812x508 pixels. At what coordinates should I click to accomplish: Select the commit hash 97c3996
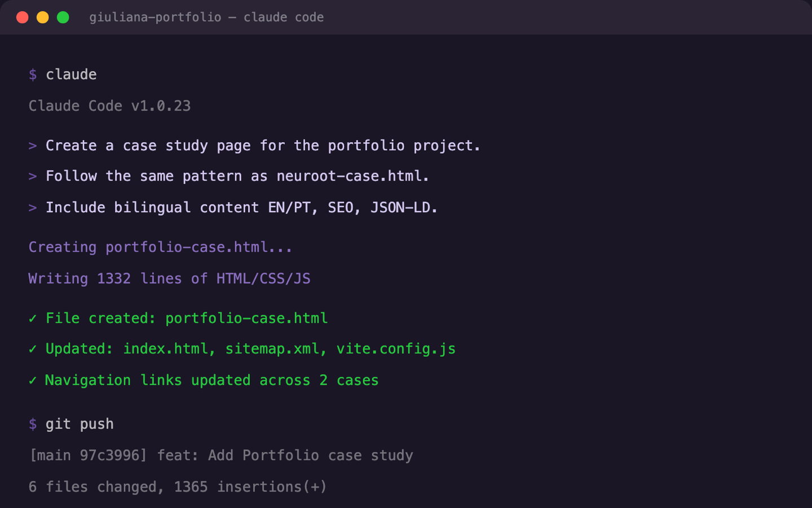point(110,455)
